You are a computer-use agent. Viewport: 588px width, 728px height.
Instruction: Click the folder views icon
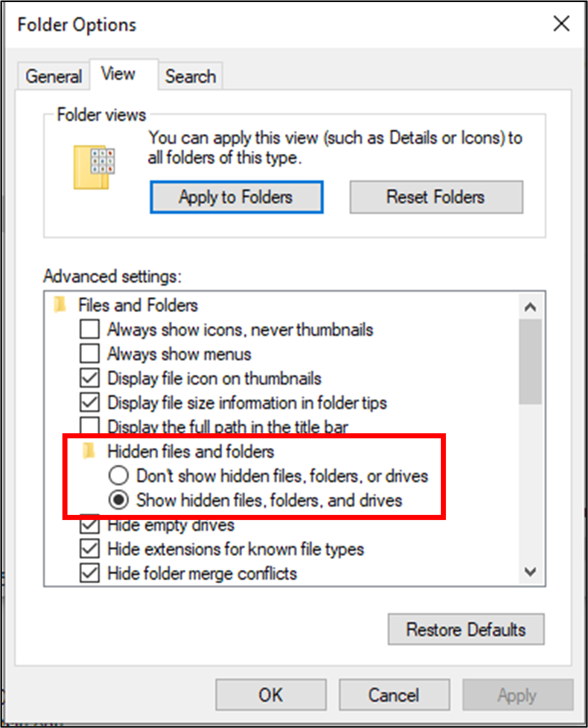pyautogui.click(x=94, y=167)
